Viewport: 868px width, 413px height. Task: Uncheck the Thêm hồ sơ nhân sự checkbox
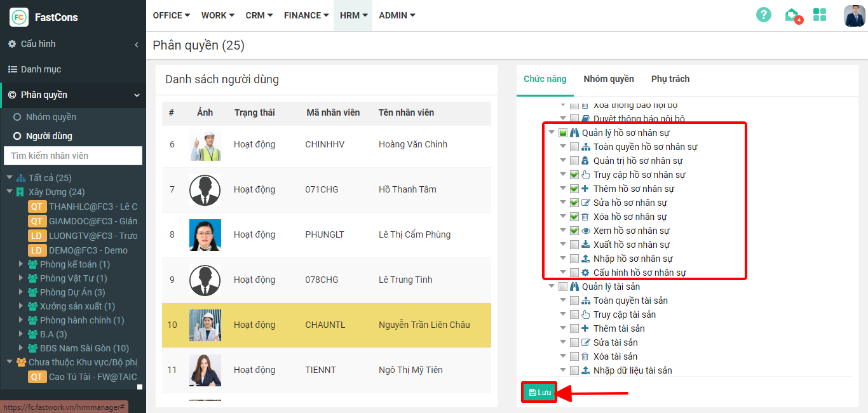[x=574, y=189]
